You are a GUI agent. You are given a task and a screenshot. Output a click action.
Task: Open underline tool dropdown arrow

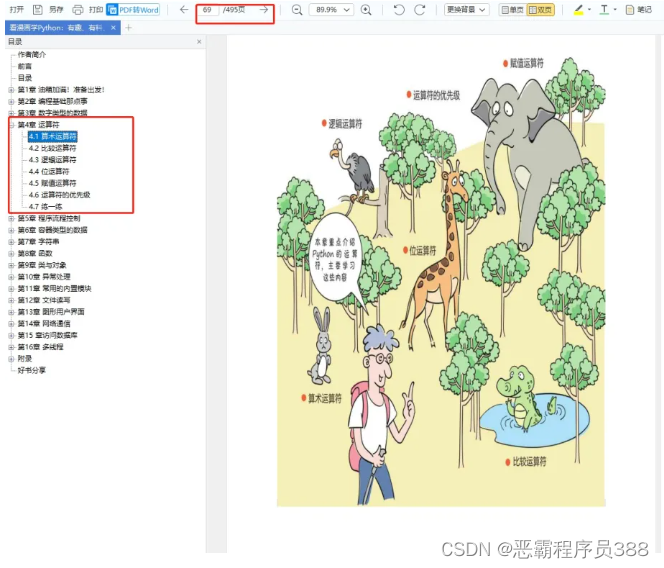coord(615,9)
